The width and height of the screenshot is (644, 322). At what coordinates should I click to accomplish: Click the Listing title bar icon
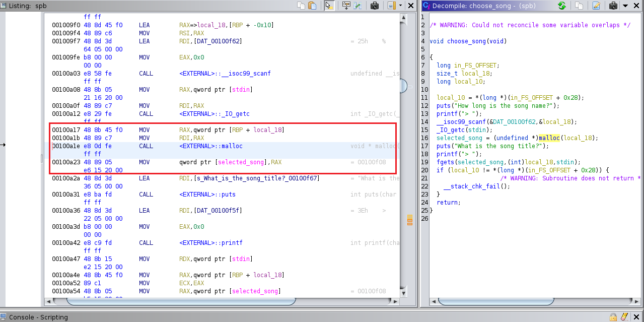(4, 6)
